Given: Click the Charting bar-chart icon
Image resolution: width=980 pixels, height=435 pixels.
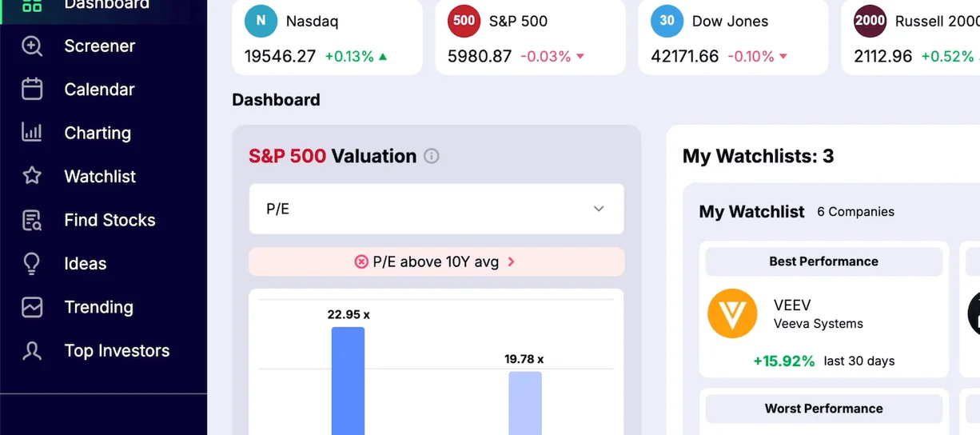Looking at the screenshot, I should (x=32, y=133).
